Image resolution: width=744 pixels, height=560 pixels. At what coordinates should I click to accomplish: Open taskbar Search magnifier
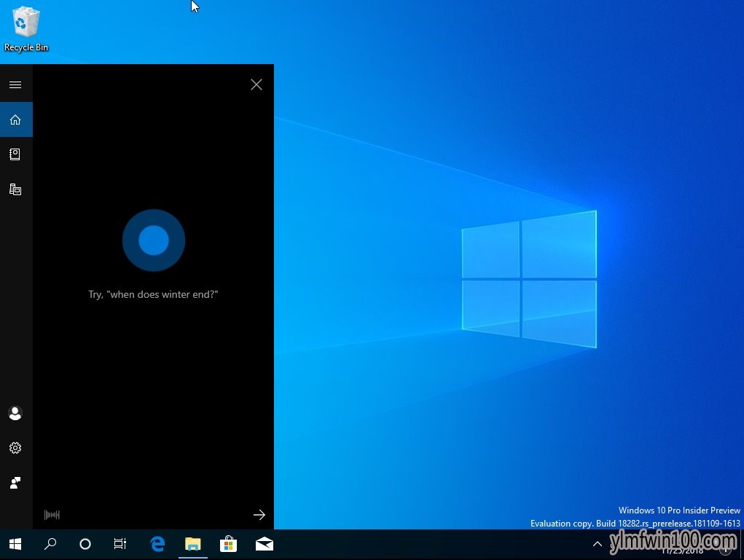[50, 544]
